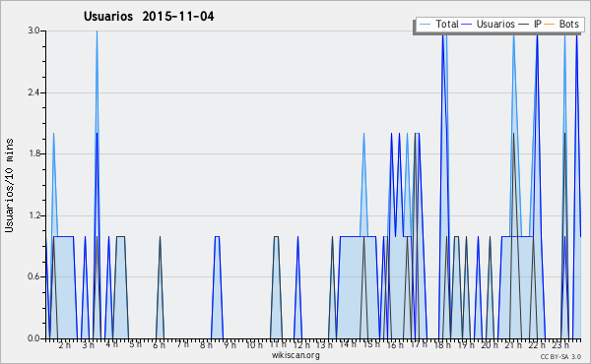
Task: Click the '11 h' x-axis label
Action: pos(278,344)
